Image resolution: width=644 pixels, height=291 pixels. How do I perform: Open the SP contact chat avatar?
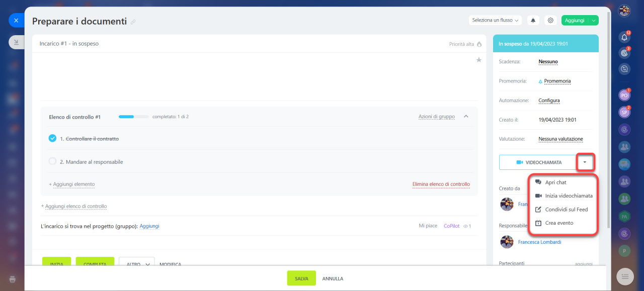click(624, 113)
